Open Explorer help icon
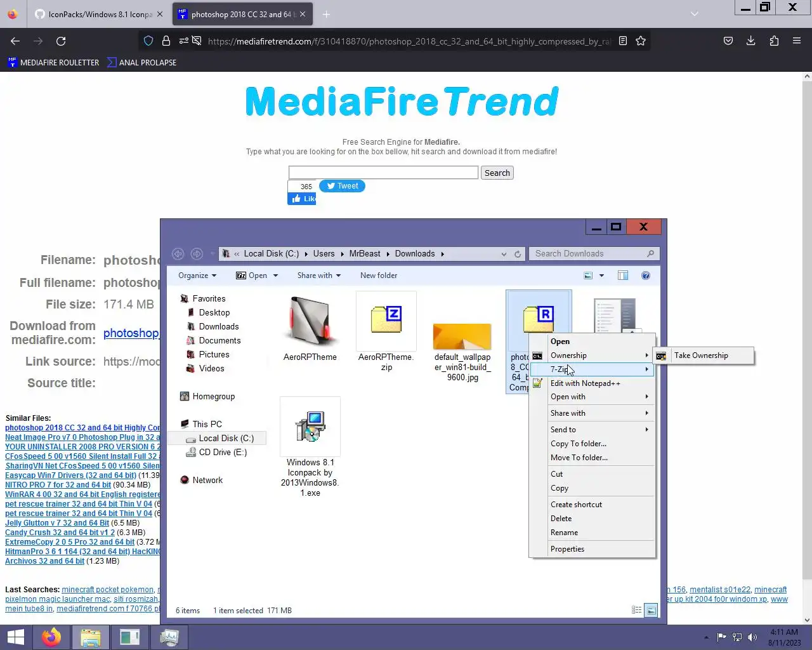 [x=646, y=275]
